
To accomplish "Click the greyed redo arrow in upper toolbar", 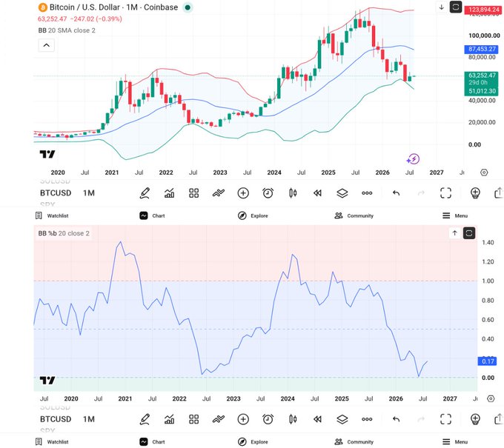I will coord(421,193).
